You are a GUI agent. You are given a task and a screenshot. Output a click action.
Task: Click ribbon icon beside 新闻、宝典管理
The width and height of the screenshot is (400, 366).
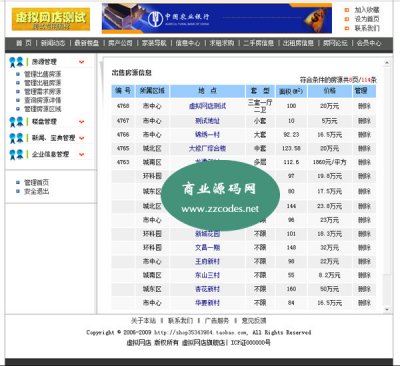[x=16, y=138]
